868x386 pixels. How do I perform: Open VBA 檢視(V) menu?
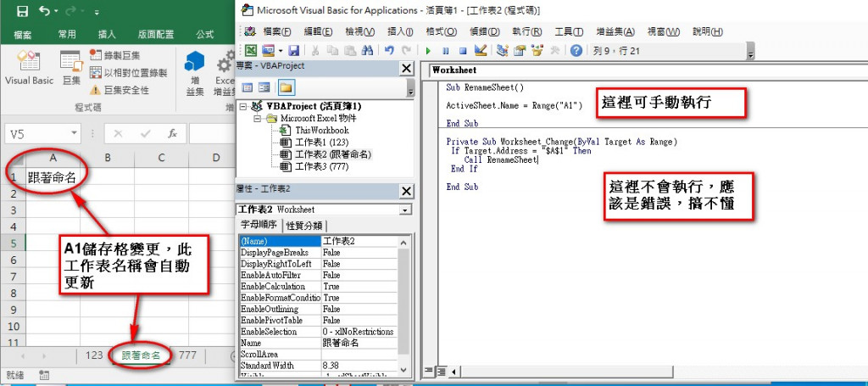click(x=359, y=31)
